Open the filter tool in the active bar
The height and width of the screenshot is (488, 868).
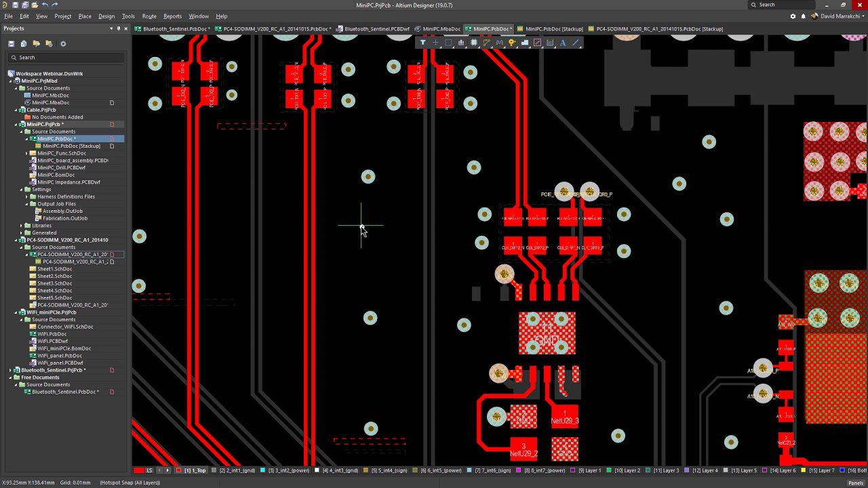424,43
